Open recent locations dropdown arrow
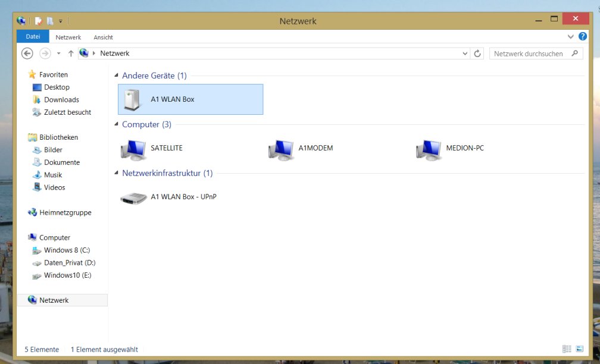The height and width of the screenshot is (364, 600). 58,54
